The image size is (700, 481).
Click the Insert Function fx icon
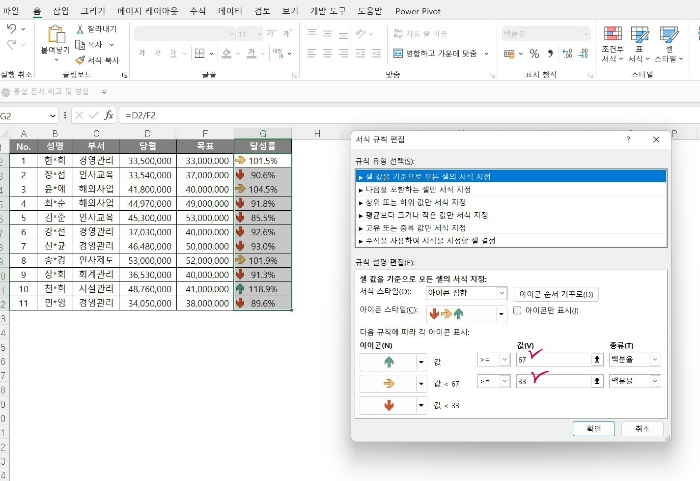click(108, 115)
